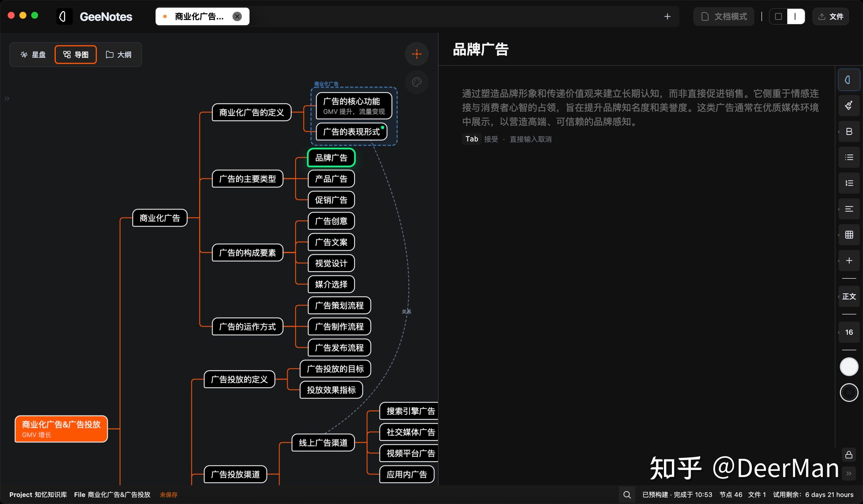
Task: Toggle 文档模式 document mode
Action: pyautogui.click(x=724, y=16)
